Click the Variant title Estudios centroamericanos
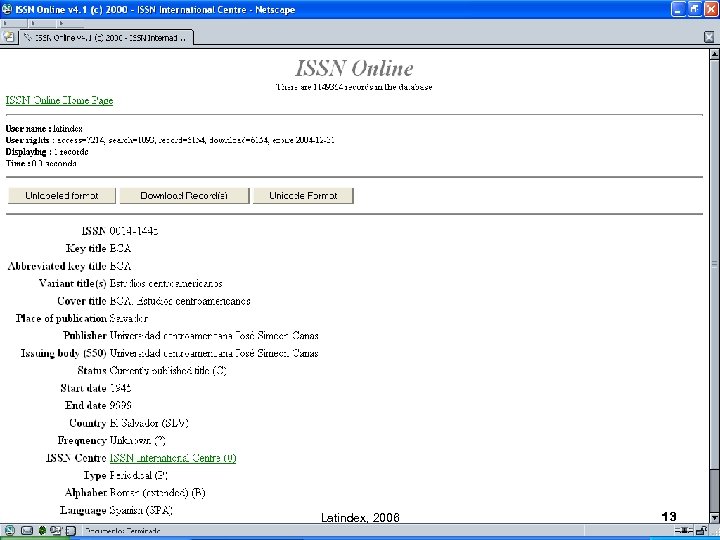This screenshot has width=720, height=540. pyautogui.click(x=166, y=283)
